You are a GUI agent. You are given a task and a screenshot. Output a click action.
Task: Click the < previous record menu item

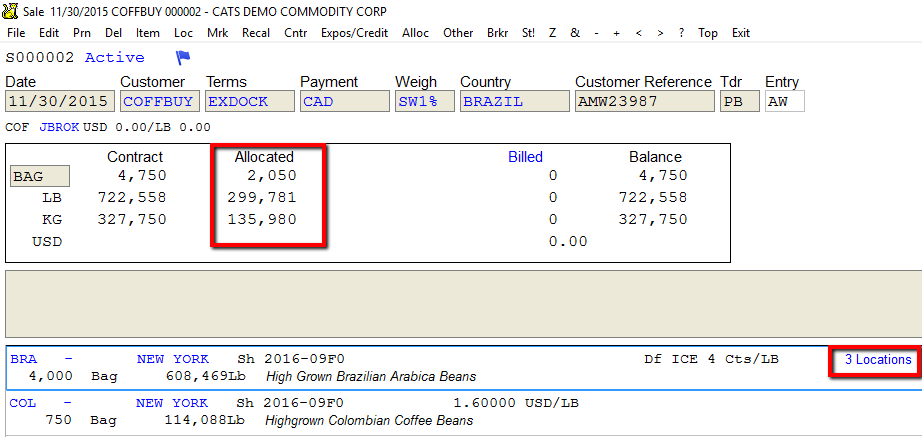(x=639, y=33)
